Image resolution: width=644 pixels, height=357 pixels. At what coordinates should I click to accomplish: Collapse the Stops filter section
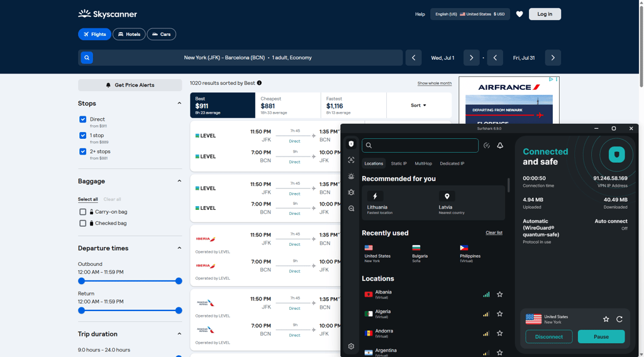click(x=179, y=104)
